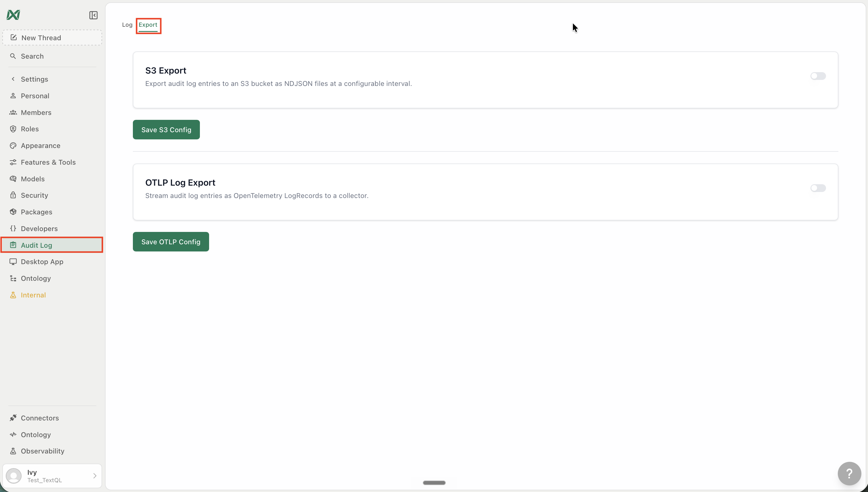This screenshot has height=492, width=868.
Task: Click the app logo icon
Action: tap(13, 15)
